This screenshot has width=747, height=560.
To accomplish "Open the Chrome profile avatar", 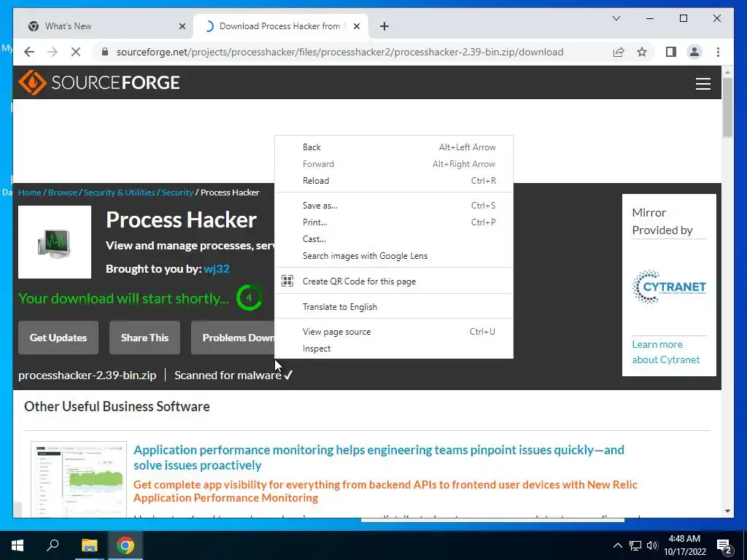I will (694, 52).
